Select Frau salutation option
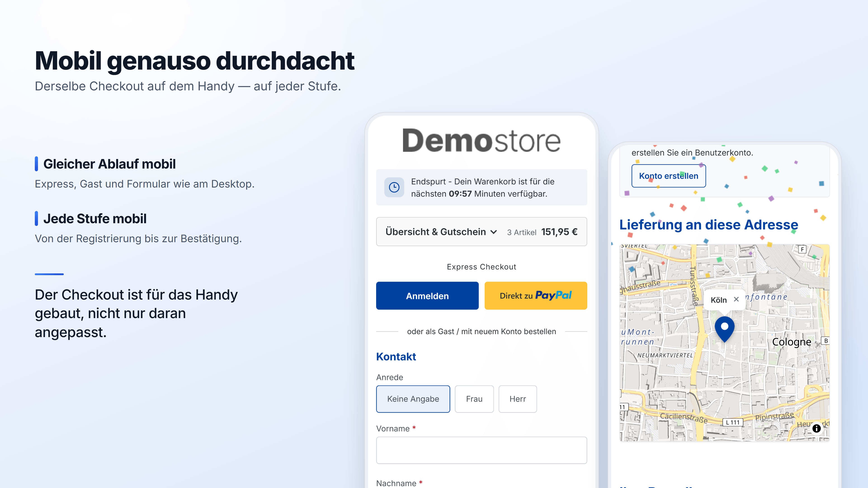The height and width of the screenshot is (488, 868). point(474,399)
